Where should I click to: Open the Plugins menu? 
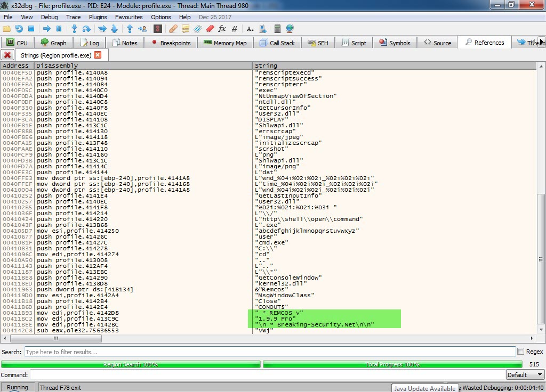click(x=98, y=17)
